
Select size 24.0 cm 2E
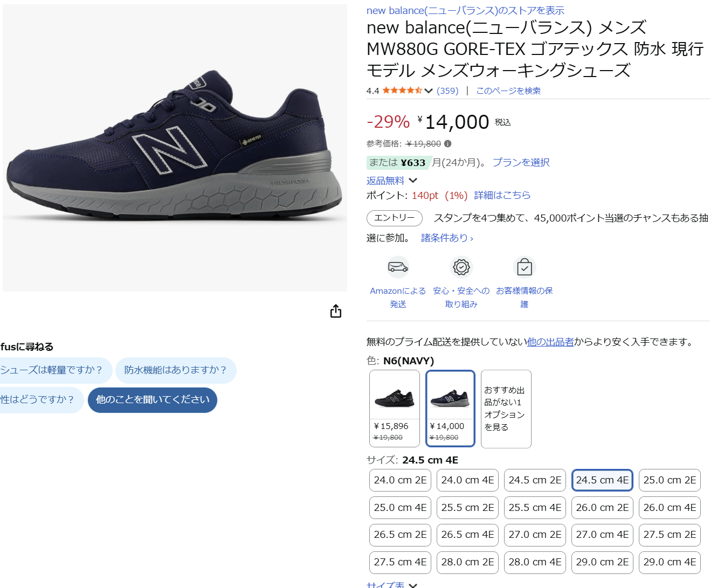(x=400, y=480)
